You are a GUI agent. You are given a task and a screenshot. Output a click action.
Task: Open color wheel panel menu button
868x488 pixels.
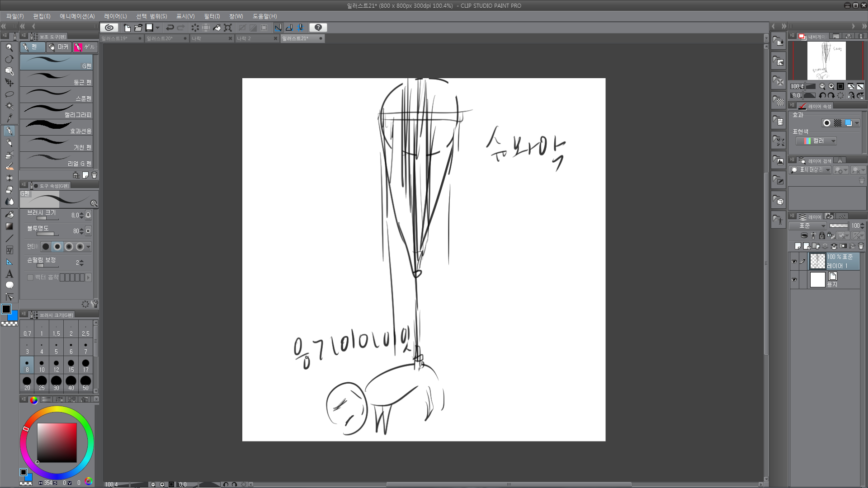[x=24, y=399]
